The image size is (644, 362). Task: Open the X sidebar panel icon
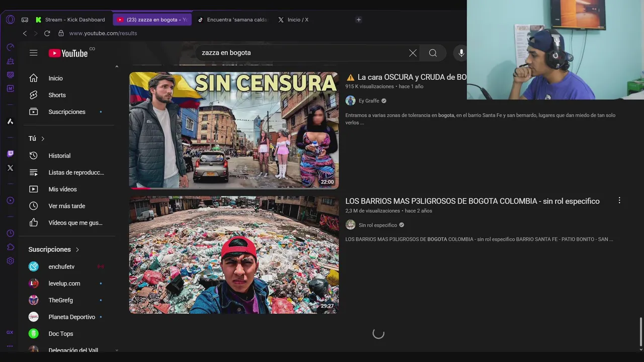point(10,168)
